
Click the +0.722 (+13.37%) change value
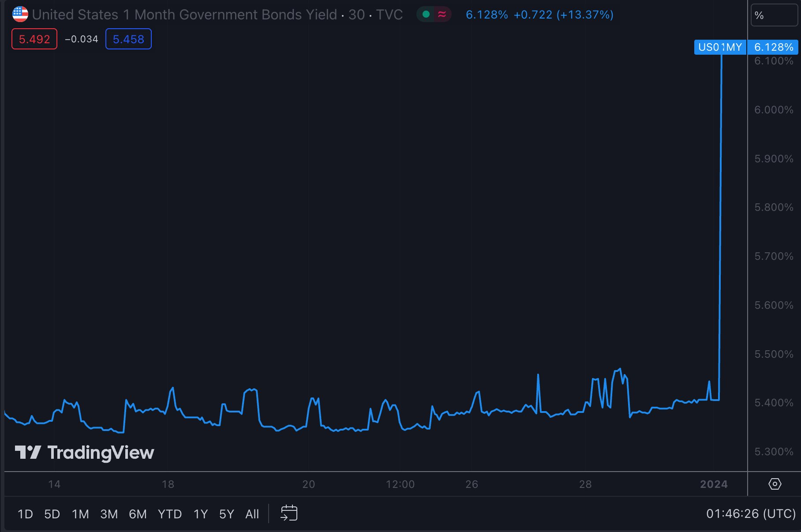[563, 15]
